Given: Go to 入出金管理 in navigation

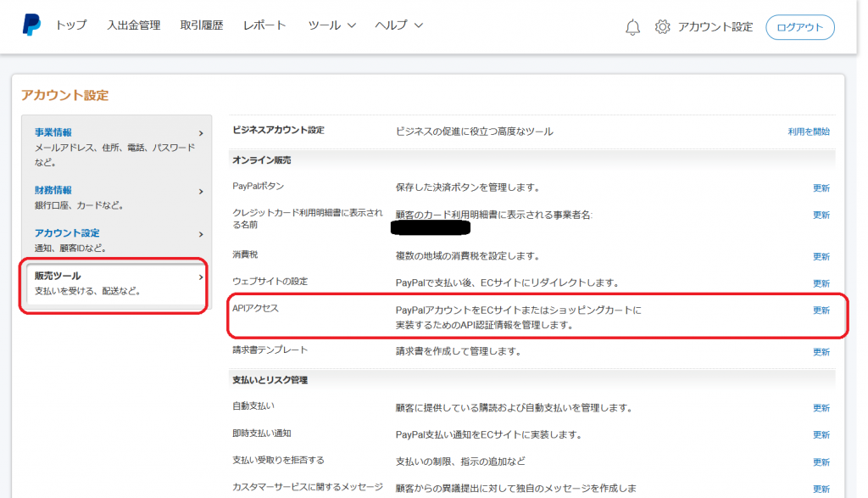Looking at the screenshot, I should click(x=133, y=25).
